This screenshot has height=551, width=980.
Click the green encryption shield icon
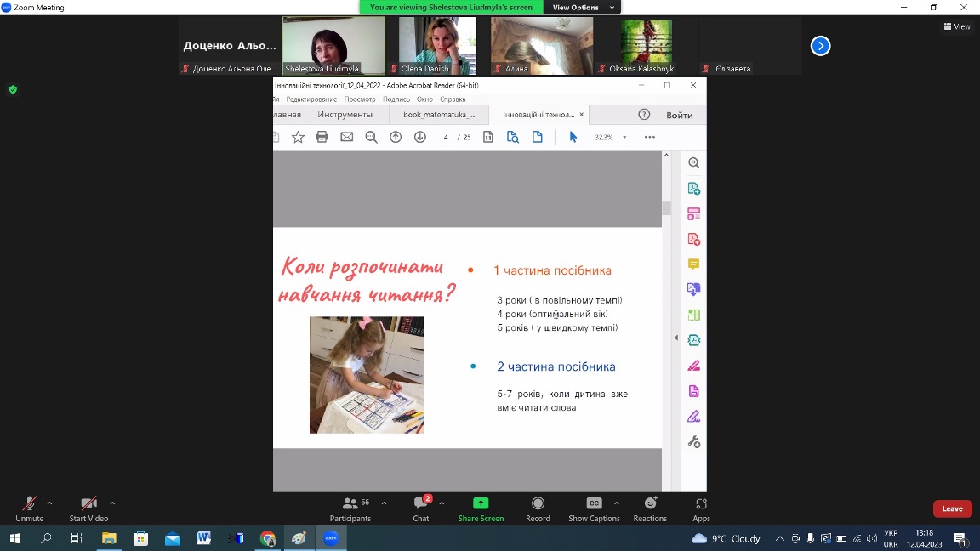[x=13, y=89]
